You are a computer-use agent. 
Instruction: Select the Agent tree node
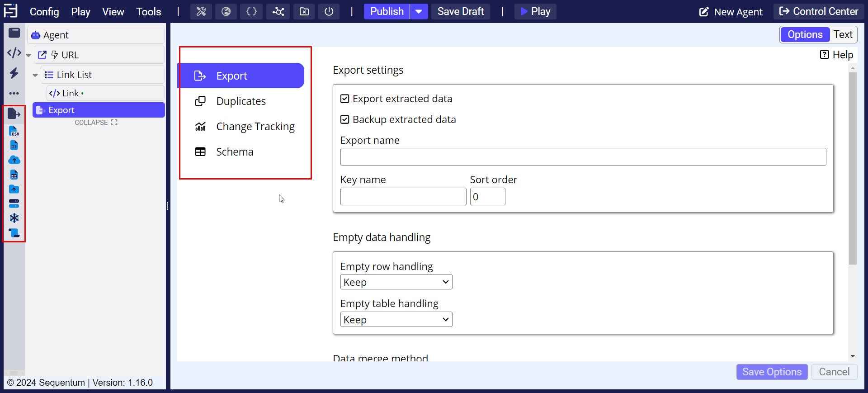[x=96, y=35]
